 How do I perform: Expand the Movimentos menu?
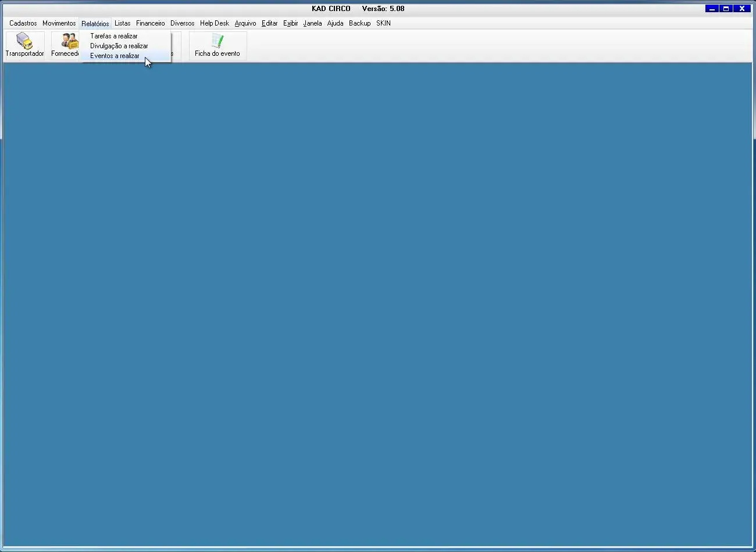[x=59, y=23]
